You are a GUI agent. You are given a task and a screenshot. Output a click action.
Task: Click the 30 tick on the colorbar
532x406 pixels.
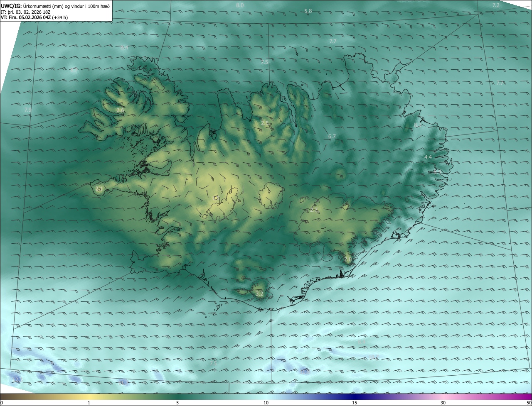click(x=443, y=403)
